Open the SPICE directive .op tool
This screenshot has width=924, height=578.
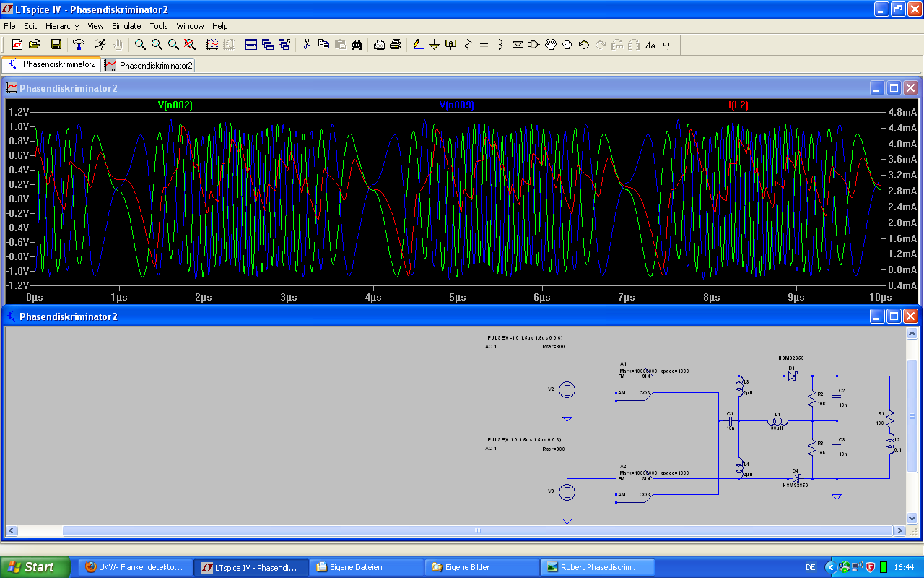[x=666, y=45]
